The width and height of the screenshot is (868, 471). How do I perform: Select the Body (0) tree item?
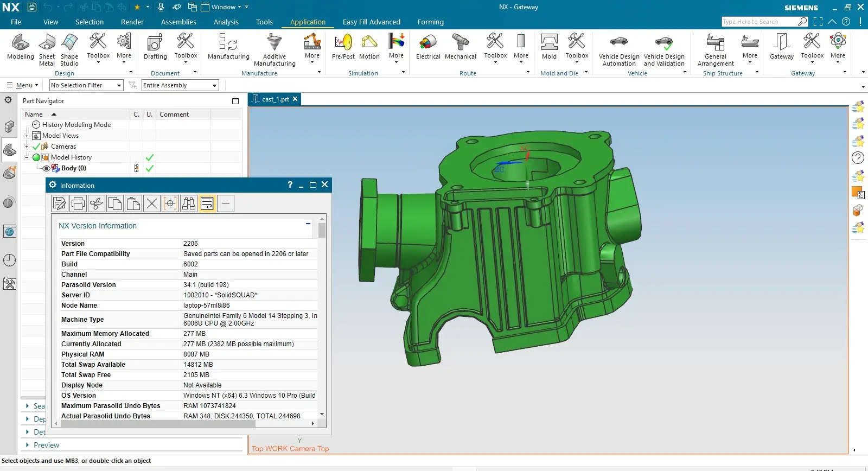(x=74, y=168)
